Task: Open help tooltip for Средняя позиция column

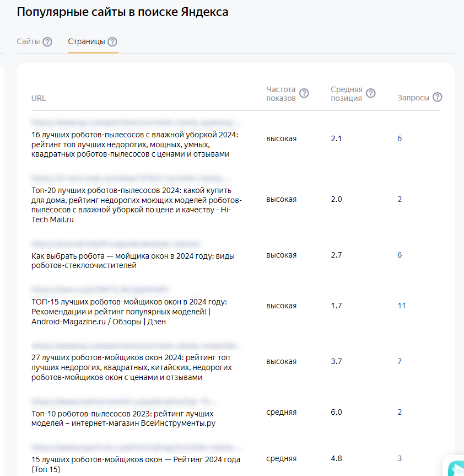Action: click(371, 93)
